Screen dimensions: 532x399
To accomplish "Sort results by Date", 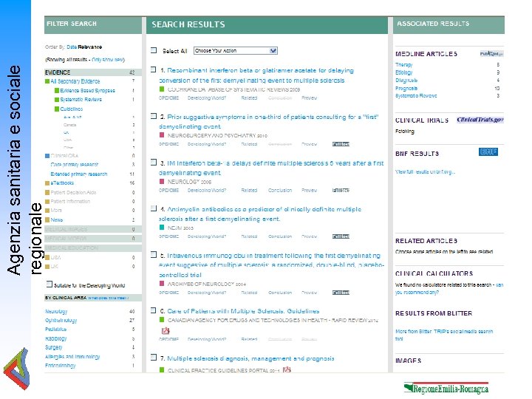I will pyautogui.click(x=72, y=47).
